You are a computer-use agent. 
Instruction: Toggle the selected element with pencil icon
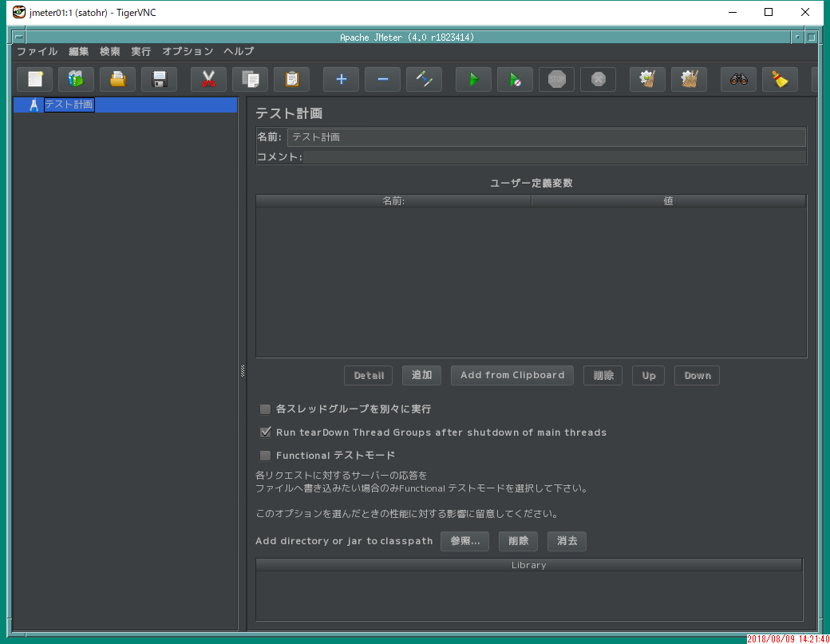424,79
